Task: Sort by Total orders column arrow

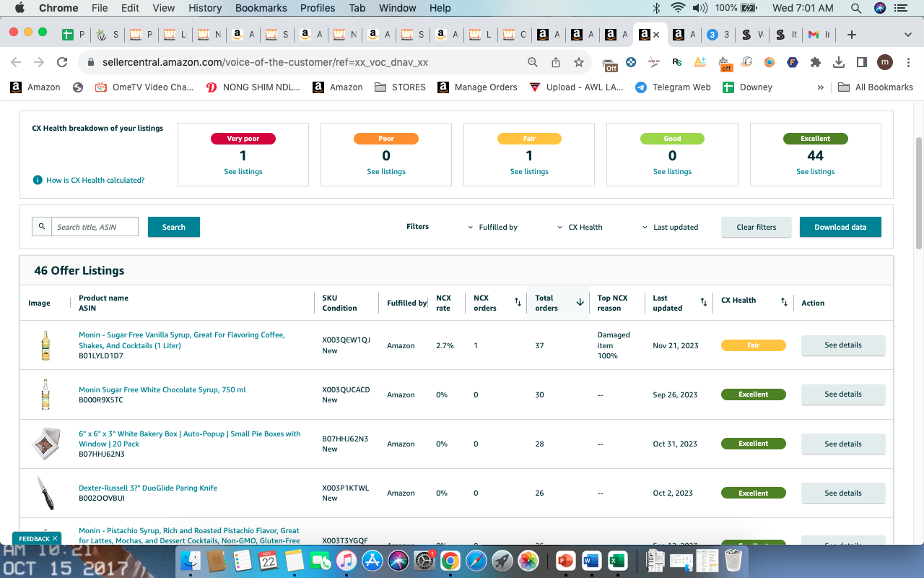Action: pos(580,302)
